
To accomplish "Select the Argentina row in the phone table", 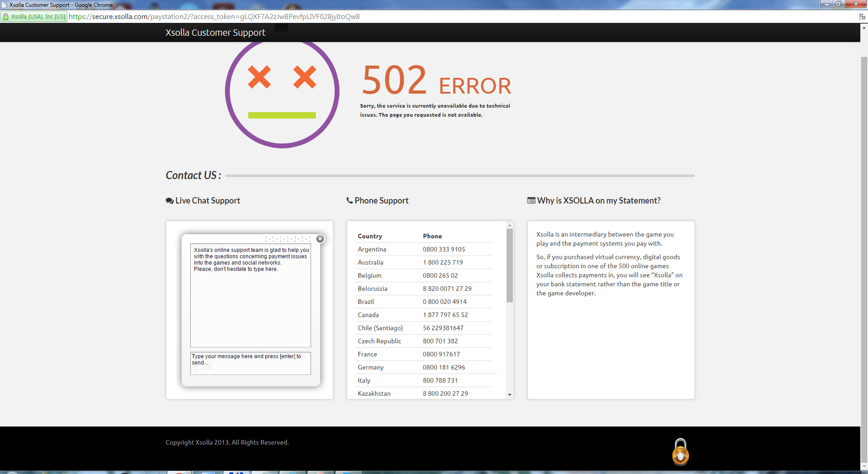I will click(424, 249).
